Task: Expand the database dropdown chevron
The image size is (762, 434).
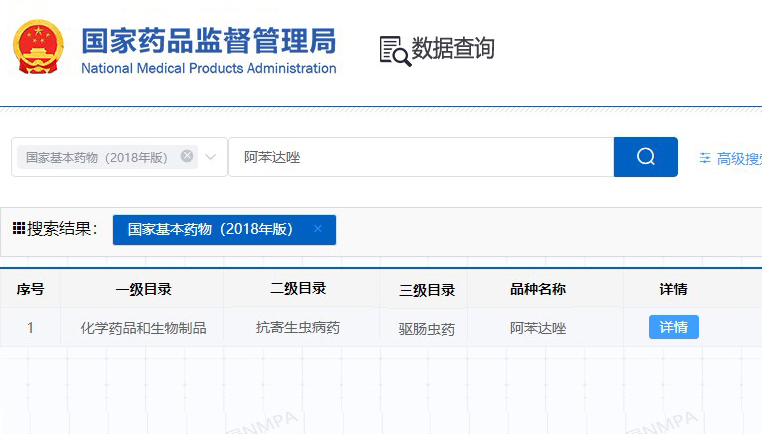Action: [211, 157]
